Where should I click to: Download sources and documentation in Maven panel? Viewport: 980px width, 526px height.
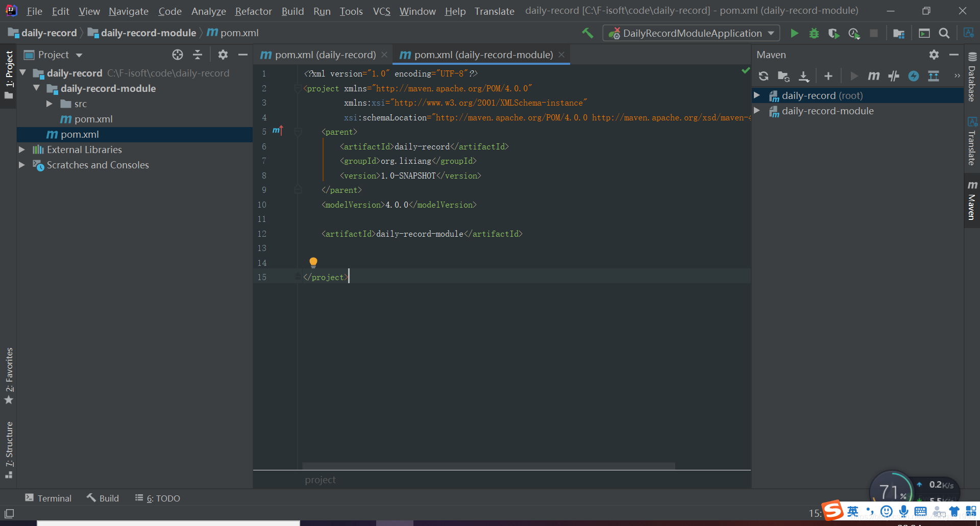(804, 76)
